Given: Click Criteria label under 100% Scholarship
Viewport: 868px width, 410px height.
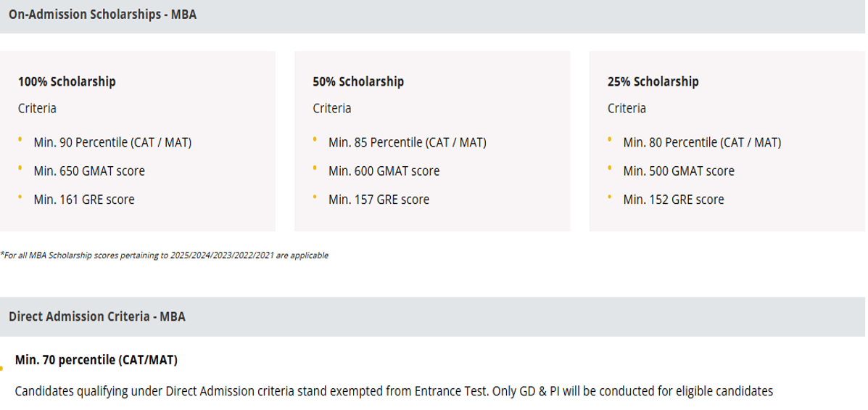Looking at the screenshot, I should (x=37, y=108).
